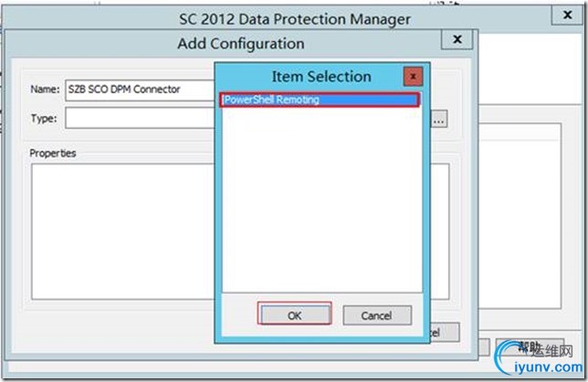Focus the empty Type input field

coord(141,118)
